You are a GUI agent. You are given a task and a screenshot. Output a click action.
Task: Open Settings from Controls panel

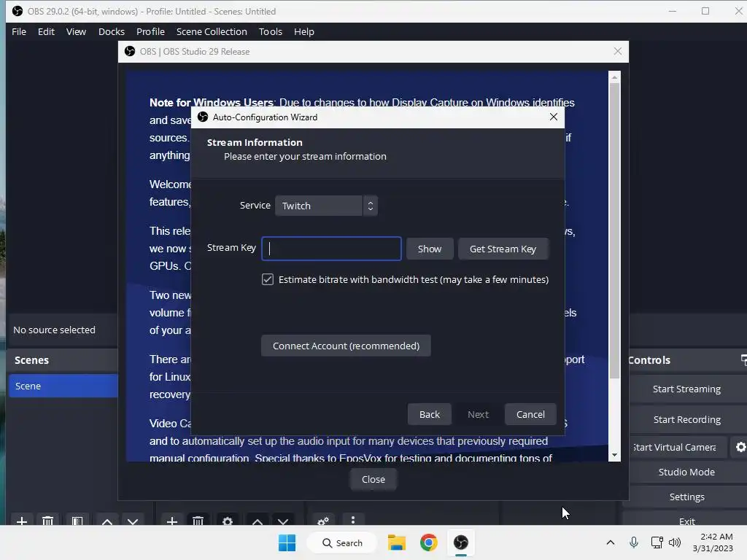[686, 497]
